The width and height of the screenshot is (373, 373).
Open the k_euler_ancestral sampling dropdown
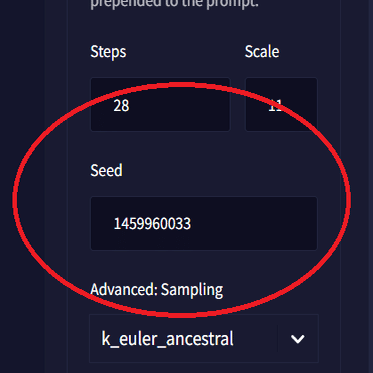pyautogui.click(x=204, y=338)
